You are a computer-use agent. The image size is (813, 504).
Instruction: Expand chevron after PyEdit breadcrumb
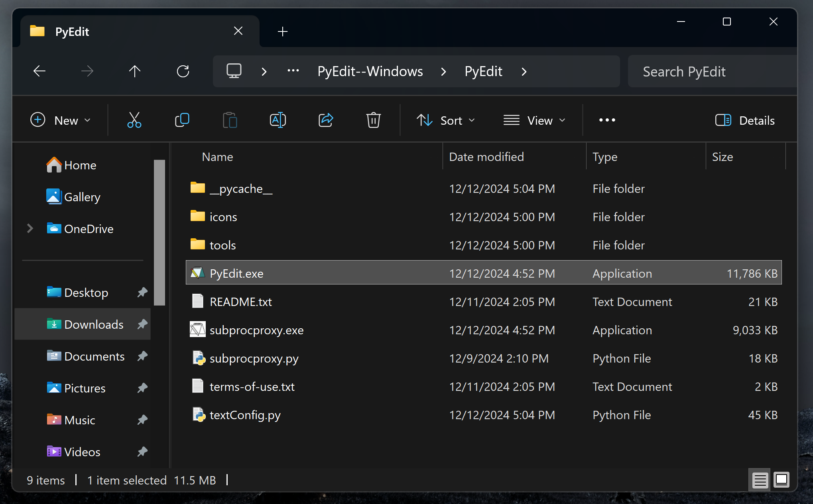click(x=524, y=71)
